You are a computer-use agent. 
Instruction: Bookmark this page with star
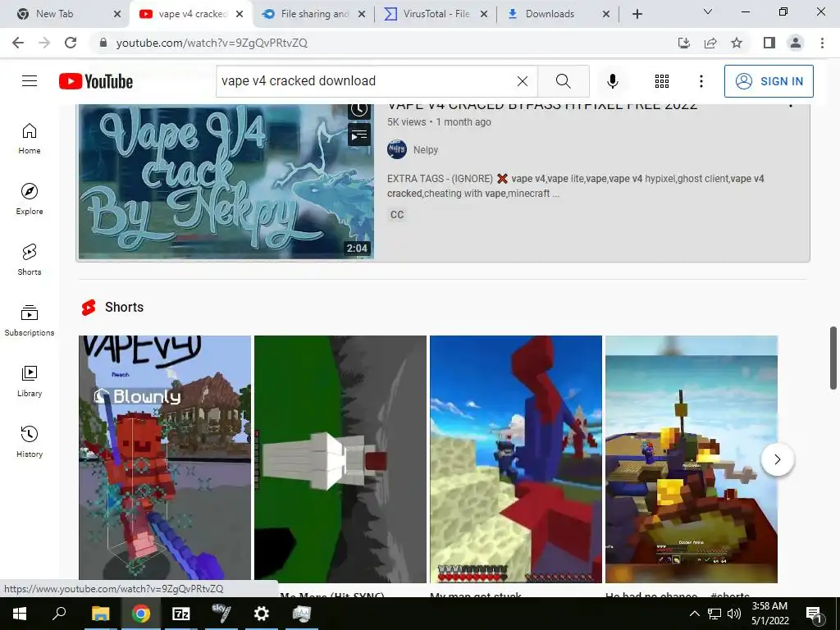coord(737,43)
